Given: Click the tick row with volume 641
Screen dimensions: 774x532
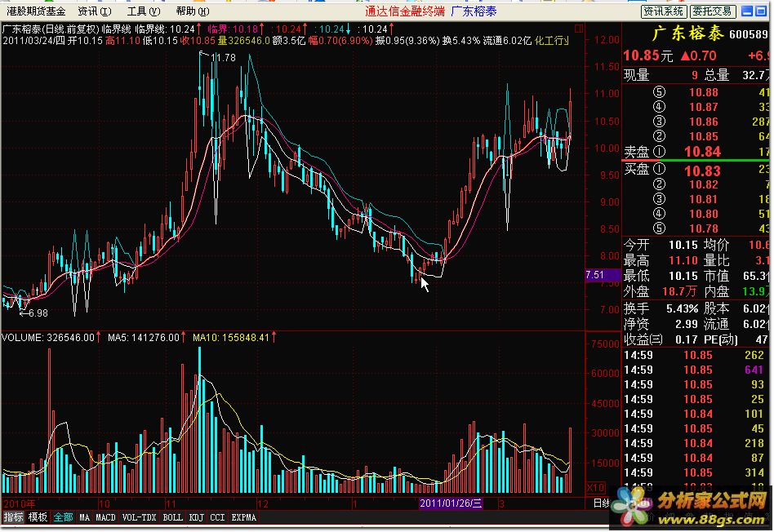Looking at the screenshot, I should tap(696, 370).
